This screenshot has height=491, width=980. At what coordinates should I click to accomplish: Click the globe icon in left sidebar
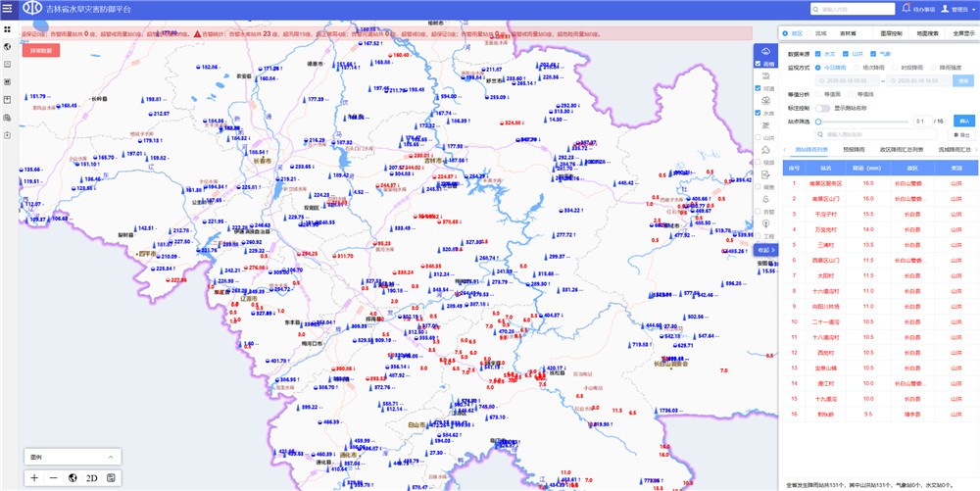click(x=8, y=46)
